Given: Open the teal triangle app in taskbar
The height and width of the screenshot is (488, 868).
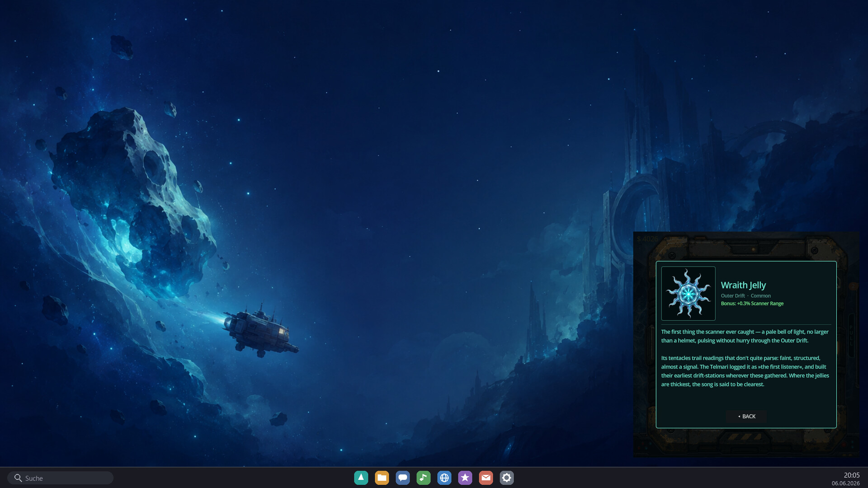Looking at the screenshot, I should tap(361, 478).
